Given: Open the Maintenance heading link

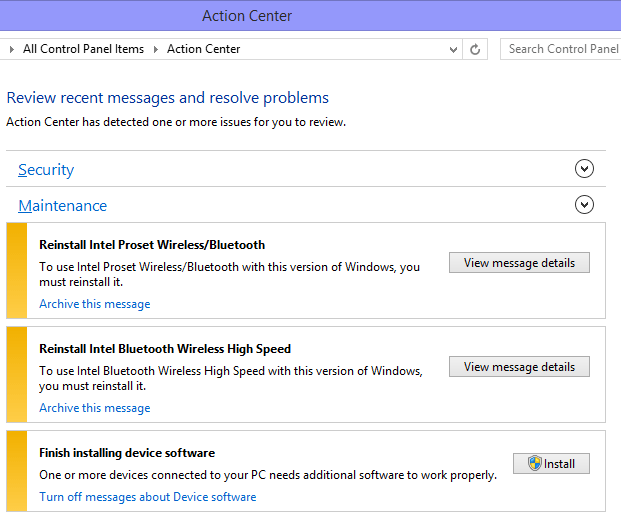Looking at the screenshot, I should pyautogui.click(x=63, y=206).
